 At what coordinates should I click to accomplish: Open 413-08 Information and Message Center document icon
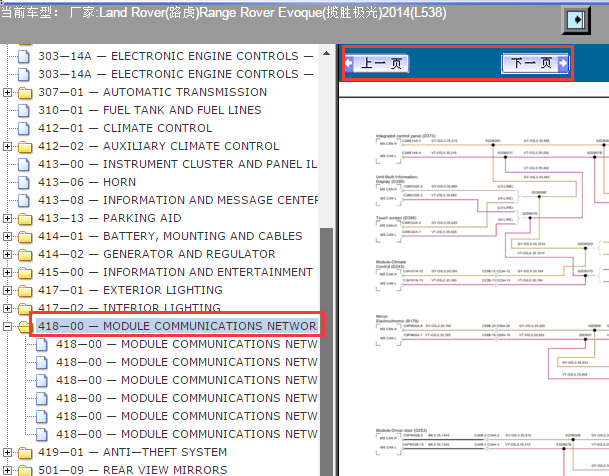24,200
